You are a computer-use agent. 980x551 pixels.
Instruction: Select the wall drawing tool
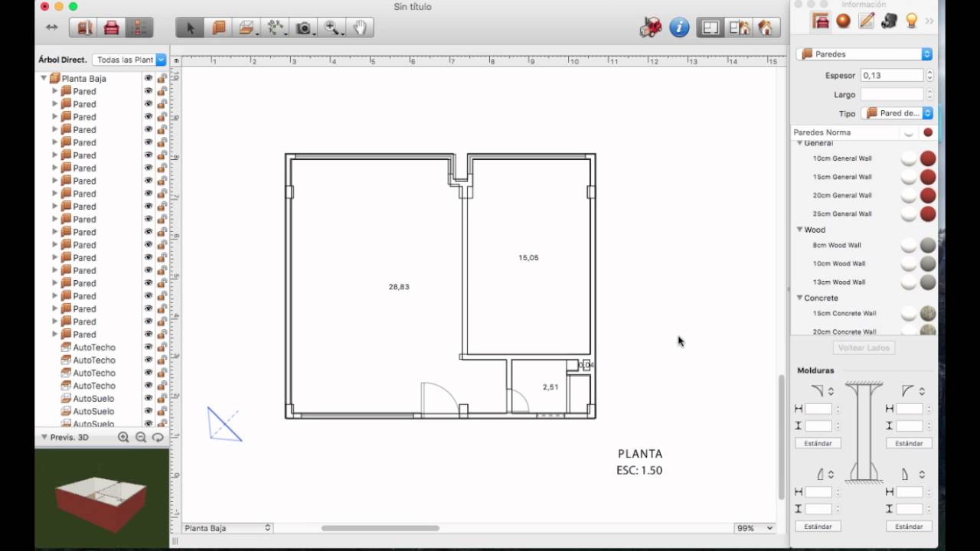point(218,28)
